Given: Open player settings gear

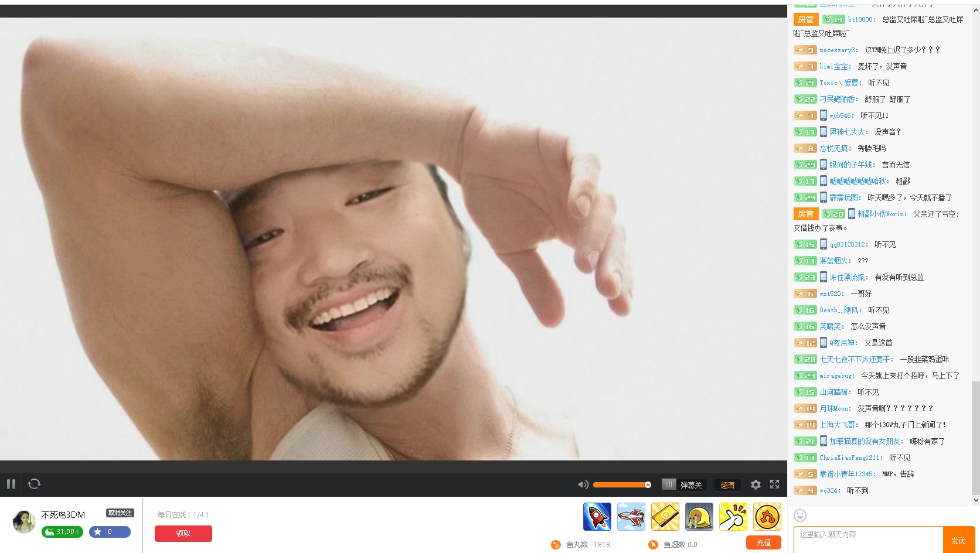Looking at the screenshot, I should point(756,484).
